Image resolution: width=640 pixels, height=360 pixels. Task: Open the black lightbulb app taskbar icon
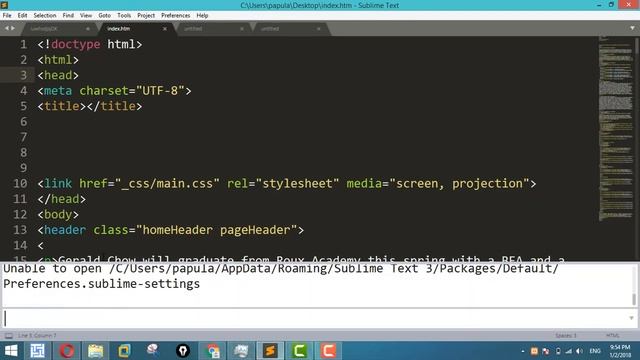[183, 351]
